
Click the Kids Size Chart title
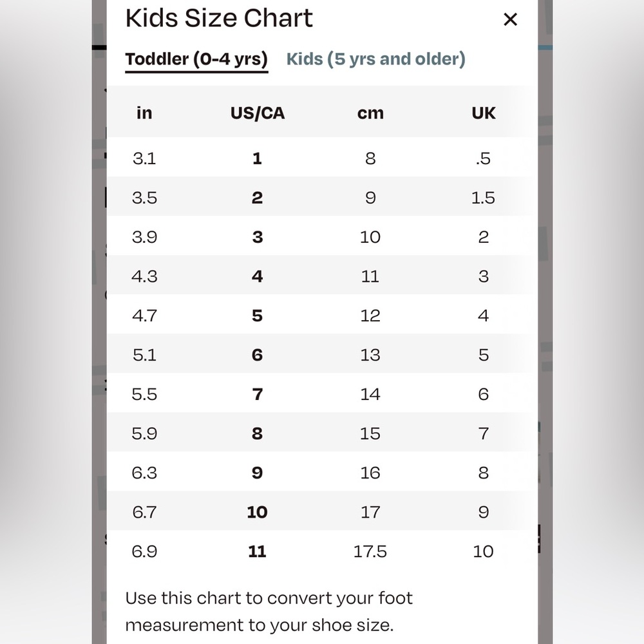pos(220,18)
